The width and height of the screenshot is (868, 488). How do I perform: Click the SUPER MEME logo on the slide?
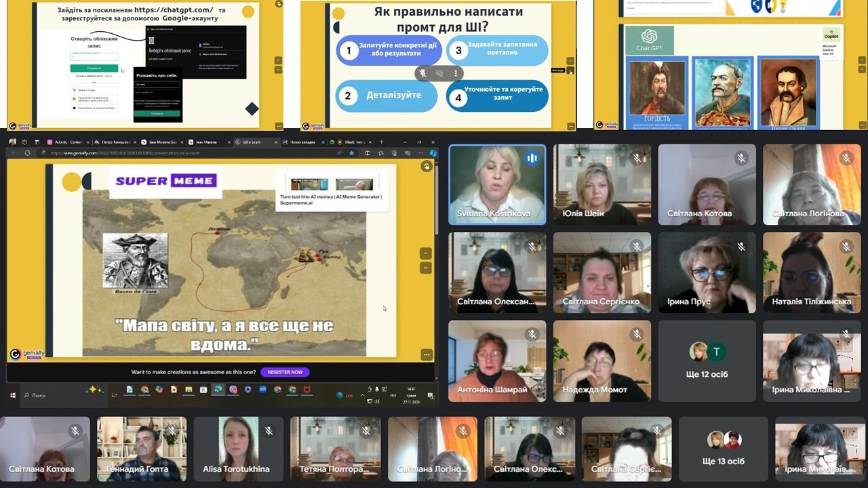point(165,181)
